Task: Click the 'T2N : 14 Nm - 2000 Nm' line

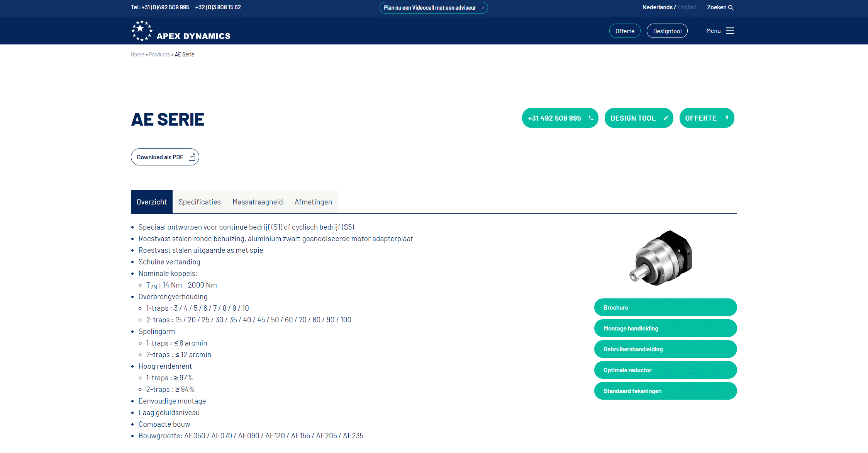Action: [x=181, y=285]
